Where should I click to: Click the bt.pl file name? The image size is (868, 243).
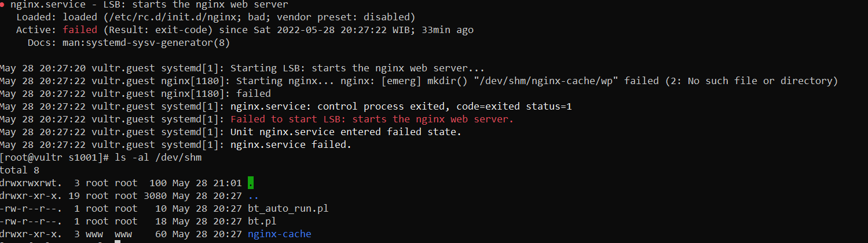pos(262,221)
